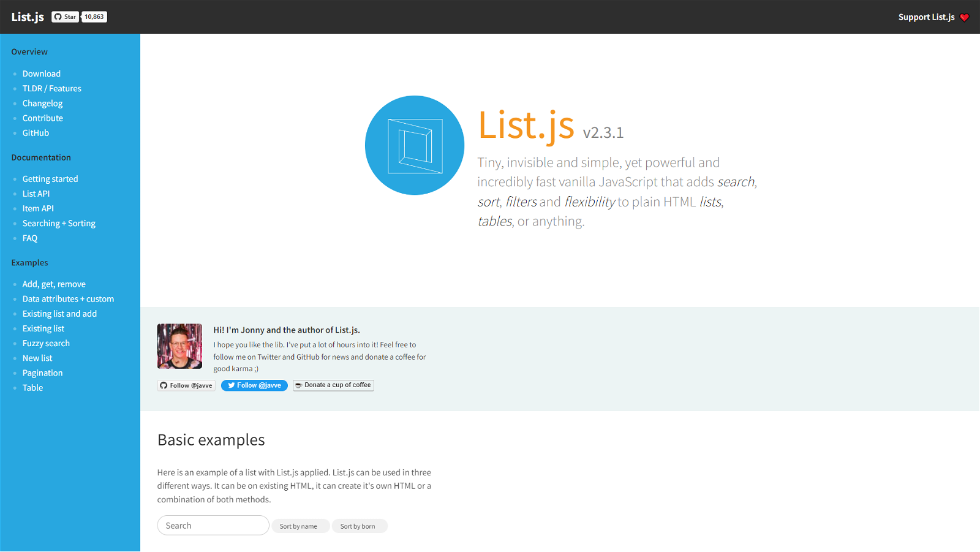Click the Overview sidebar heading
This screenshot has width=980, height=552.
tap(29, 52)
